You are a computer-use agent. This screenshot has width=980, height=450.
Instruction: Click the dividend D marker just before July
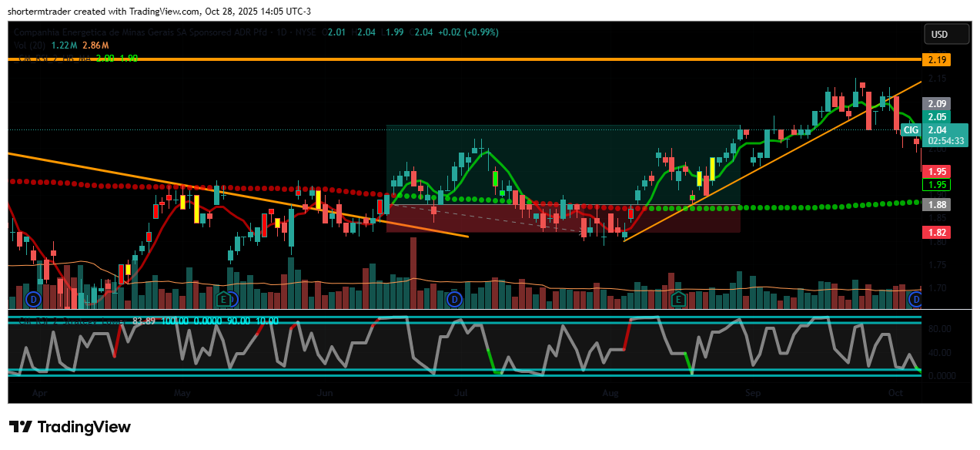tap(454, 298)
